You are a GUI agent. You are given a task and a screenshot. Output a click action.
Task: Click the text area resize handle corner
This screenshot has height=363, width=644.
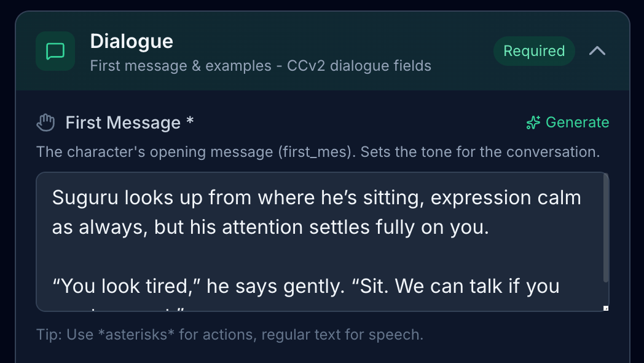coord(605,308)
